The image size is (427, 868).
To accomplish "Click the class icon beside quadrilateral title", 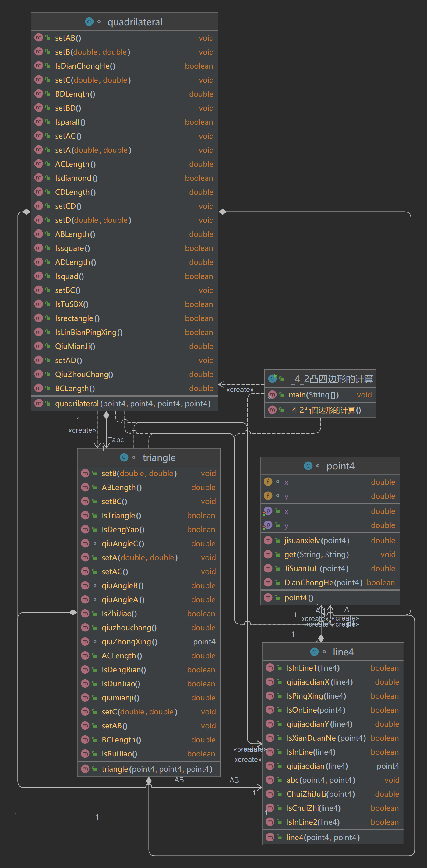I will 89,22.
